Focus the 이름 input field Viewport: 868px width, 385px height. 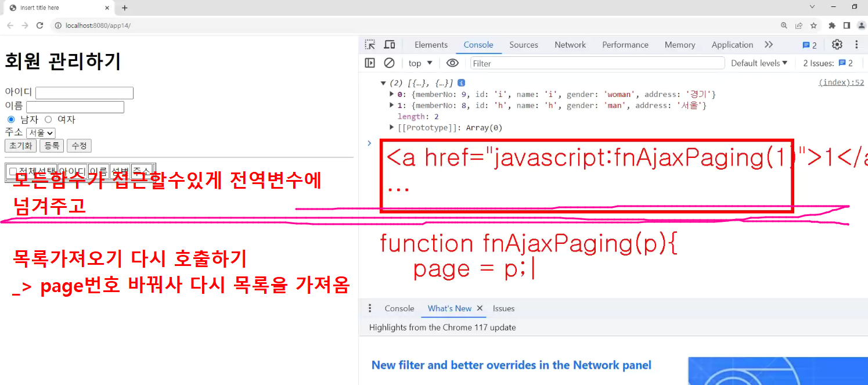coord(75,107)
